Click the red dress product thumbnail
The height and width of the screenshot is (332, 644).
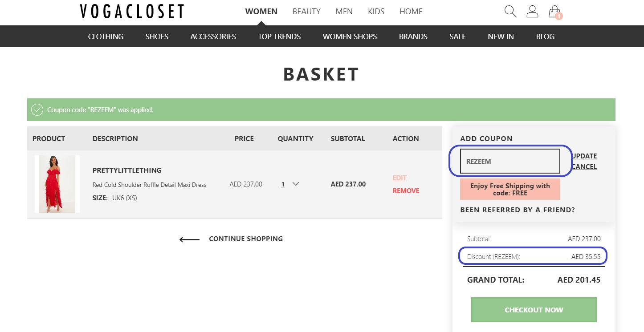click(x=57, y=184)
